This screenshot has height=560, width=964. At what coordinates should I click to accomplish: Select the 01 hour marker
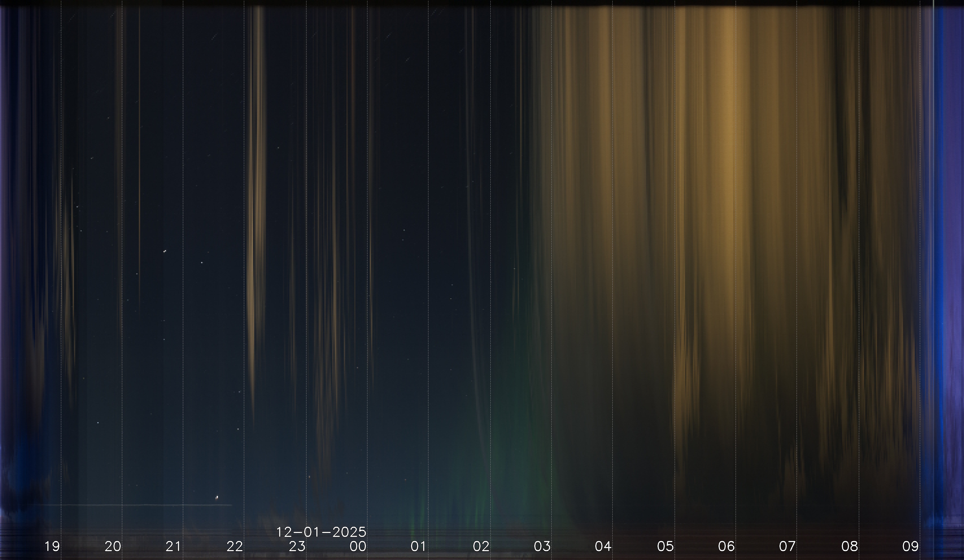pyautogui.click(x=418, y=546)
